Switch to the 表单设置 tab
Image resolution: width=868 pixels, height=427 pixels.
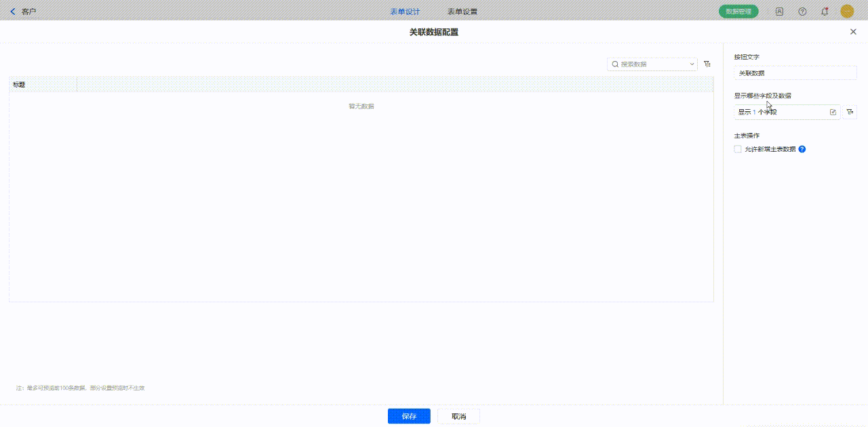pos(462,12)
